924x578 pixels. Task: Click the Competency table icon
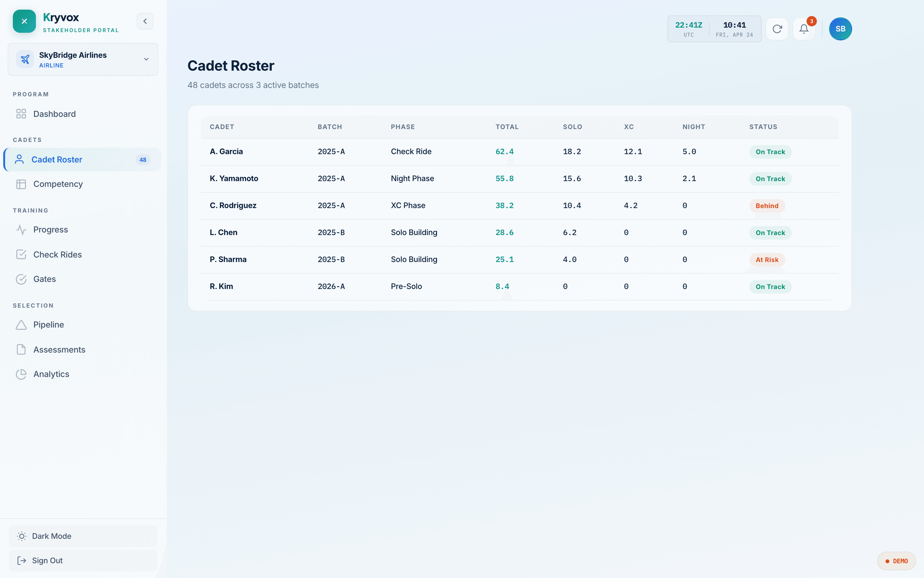pyautogui.click(x=21, y=184)
